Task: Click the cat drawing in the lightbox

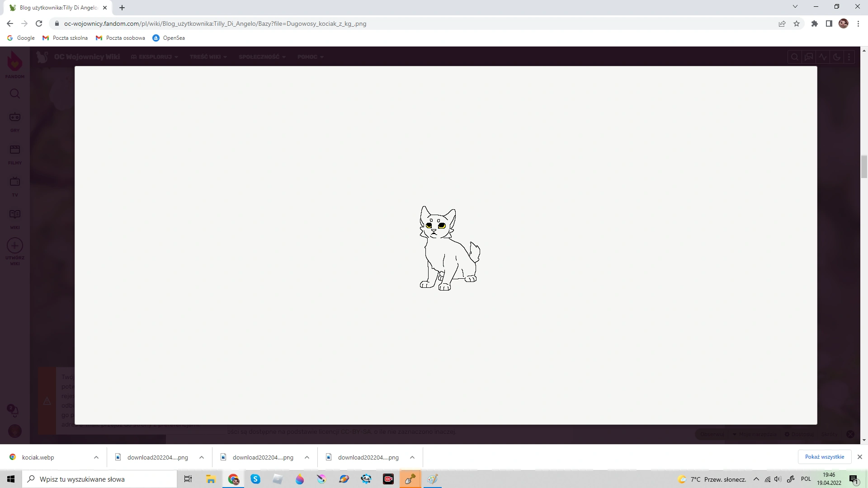Action: [448, 248]
